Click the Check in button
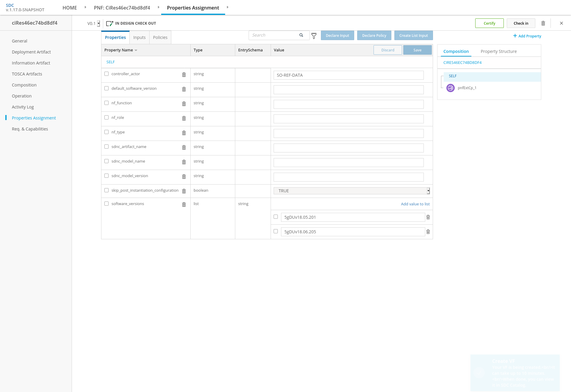The image size is (571, 392). 521,23
